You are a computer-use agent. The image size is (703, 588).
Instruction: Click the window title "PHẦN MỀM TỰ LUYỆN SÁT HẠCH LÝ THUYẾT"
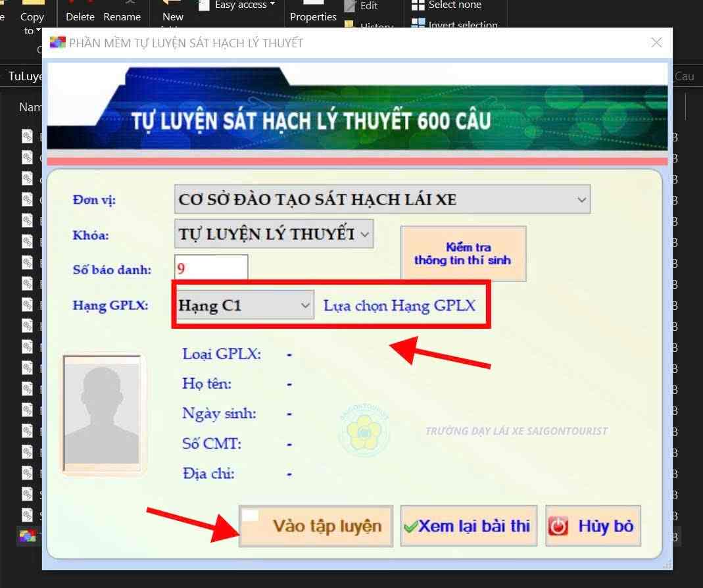pos(186,43)
